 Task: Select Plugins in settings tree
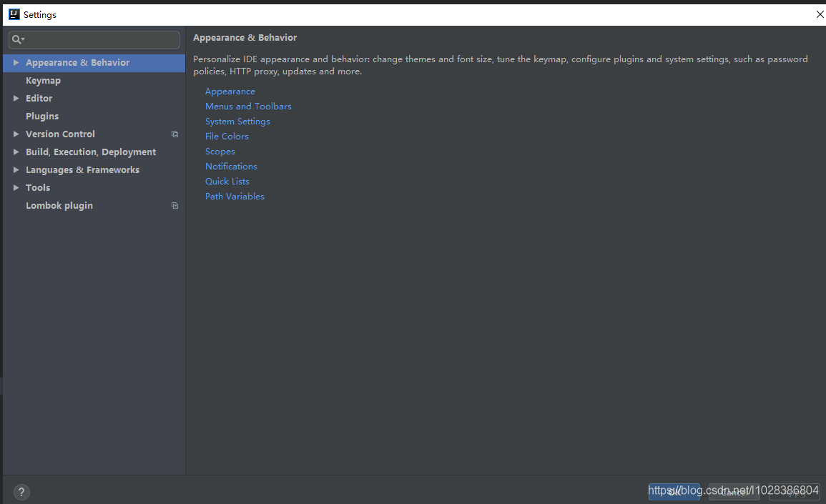94,117
